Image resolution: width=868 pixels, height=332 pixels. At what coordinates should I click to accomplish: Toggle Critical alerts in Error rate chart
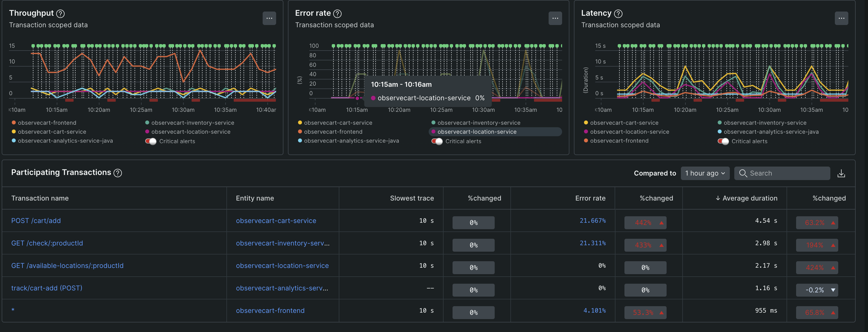tap(437, 141)
